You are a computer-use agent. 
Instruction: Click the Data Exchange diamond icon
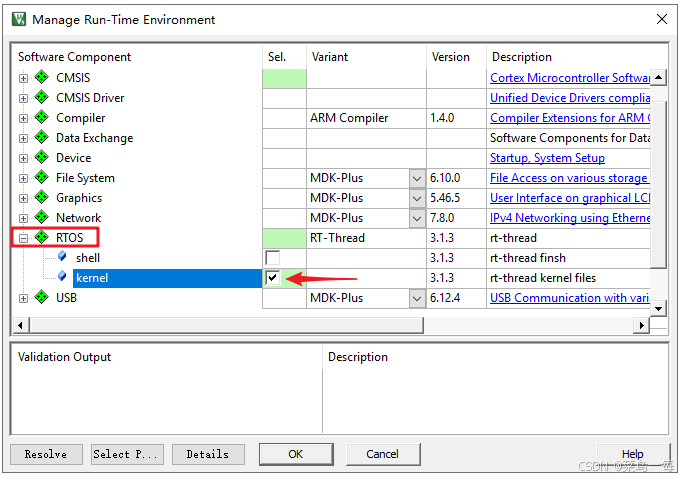[42, 137]
